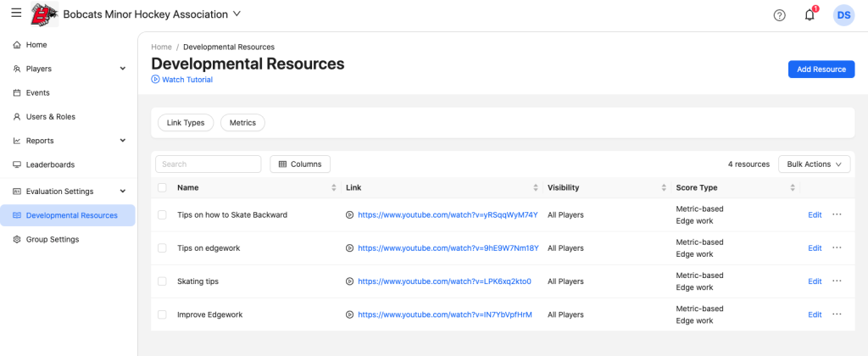The height and width of the screenshot is (356, 868).
Task: Open the Columns selector button
Action: [x=300, y=164]
